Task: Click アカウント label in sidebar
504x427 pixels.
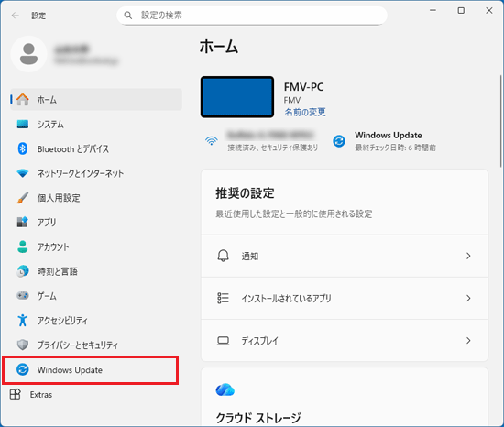Action: coord(53,246)
